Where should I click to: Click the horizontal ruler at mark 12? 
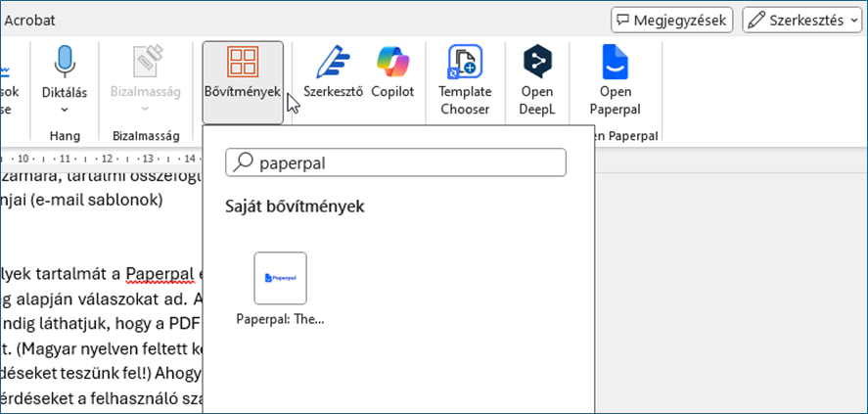point(107,160)
